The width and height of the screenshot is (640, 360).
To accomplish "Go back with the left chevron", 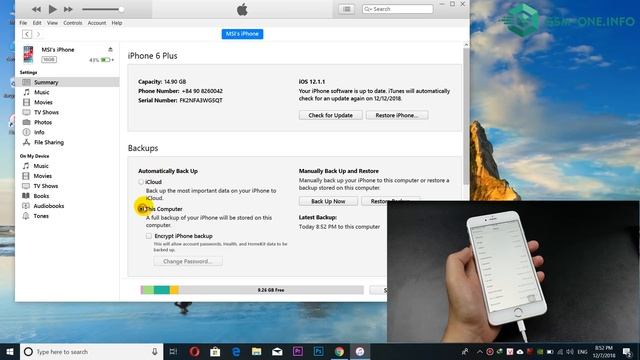I will point(27,34).
